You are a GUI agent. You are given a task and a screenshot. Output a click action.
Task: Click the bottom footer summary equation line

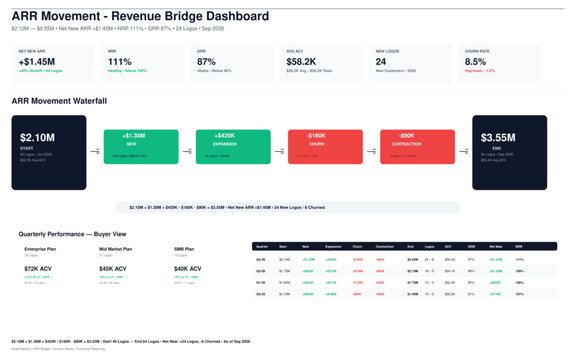coord(131,341)
